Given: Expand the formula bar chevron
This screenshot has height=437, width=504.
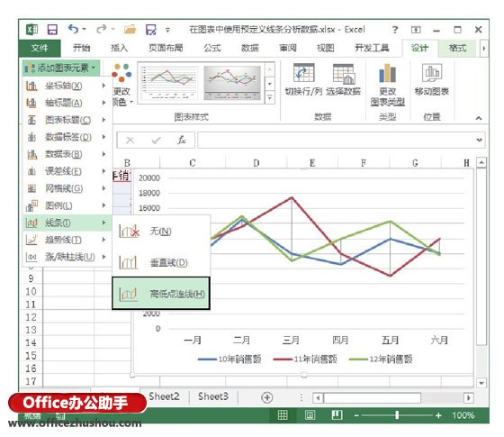Looking at the screenshot, I should click(479, 140).
